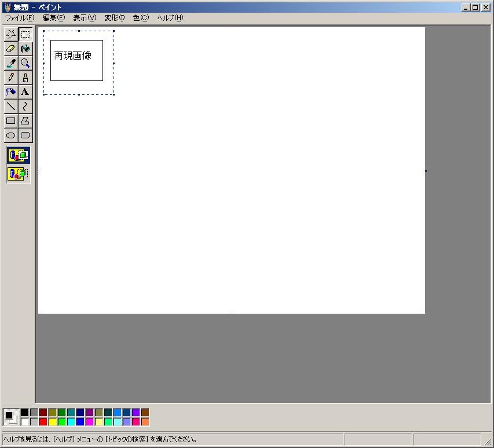Open the 変形(I) menu
494x448 pixels.
point(114,18)
